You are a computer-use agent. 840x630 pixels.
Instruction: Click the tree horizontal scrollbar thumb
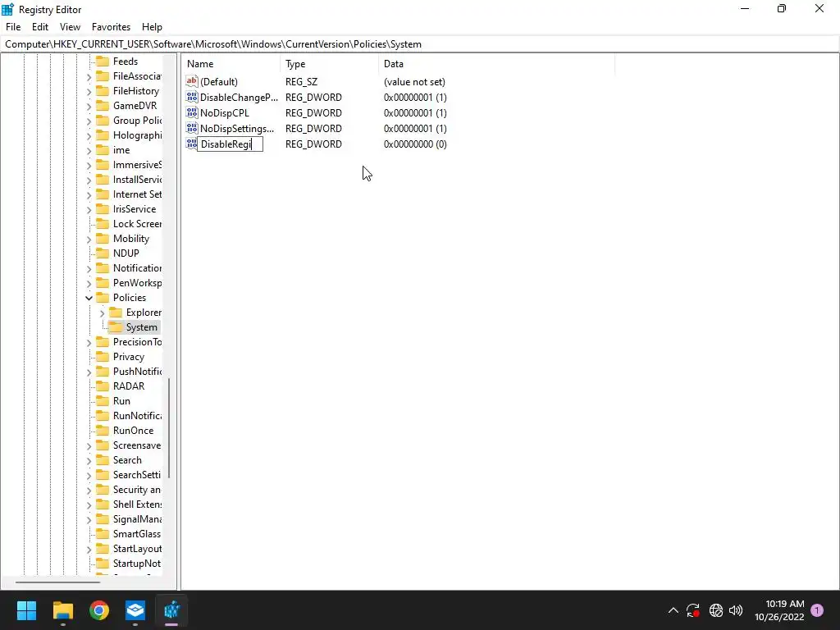point(57,582)
